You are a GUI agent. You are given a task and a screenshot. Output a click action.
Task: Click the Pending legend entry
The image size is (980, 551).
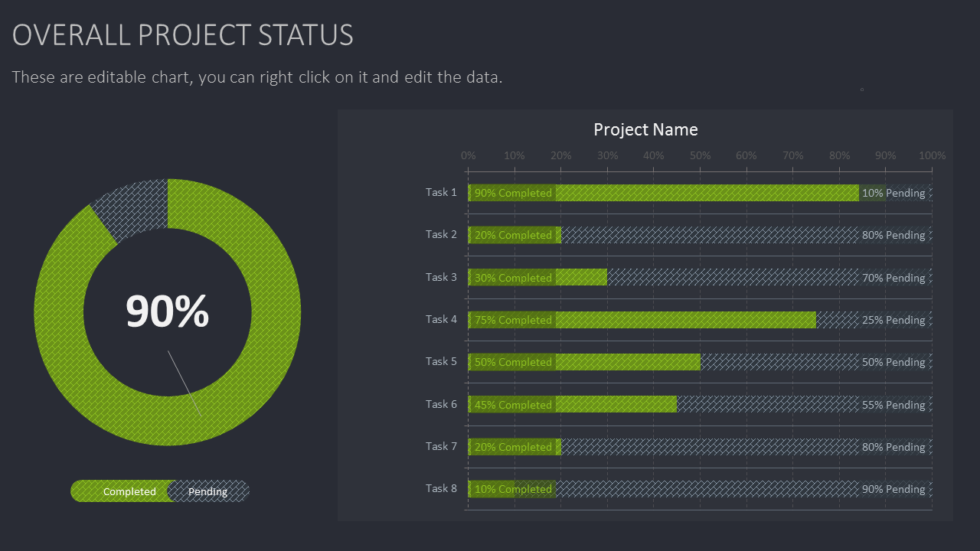pyautogui.click(x=207, y=491)
